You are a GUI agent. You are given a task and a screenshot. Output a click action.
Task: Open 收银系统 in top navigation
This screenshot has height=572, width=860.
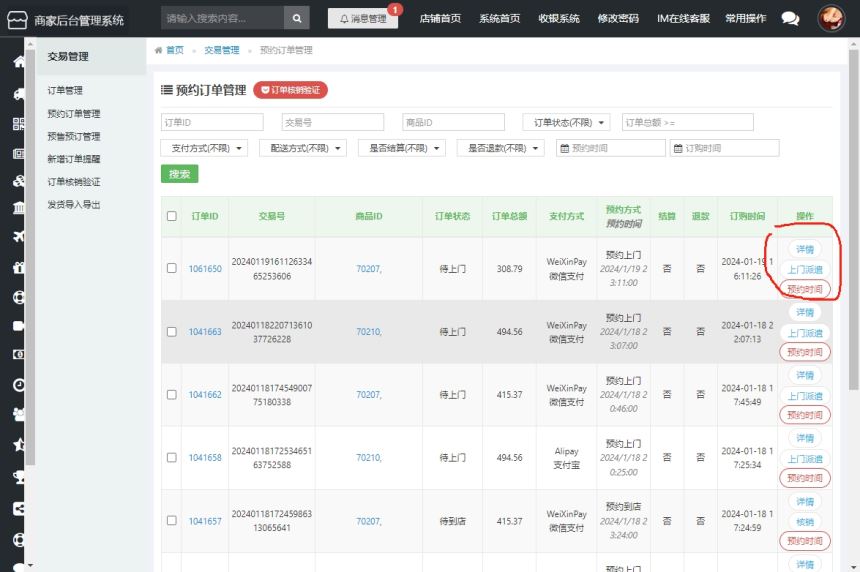558,19
